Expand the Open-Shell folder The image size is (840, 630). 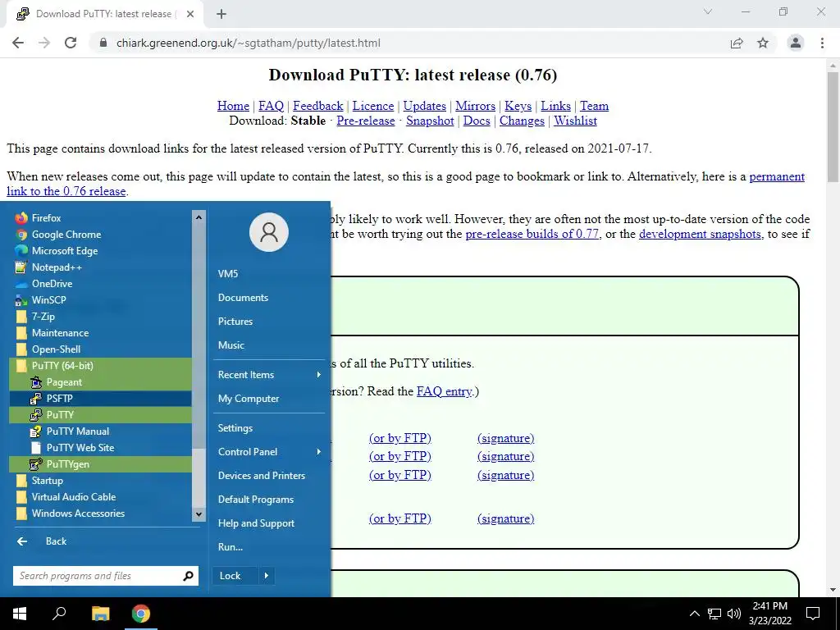coord(100,349)
